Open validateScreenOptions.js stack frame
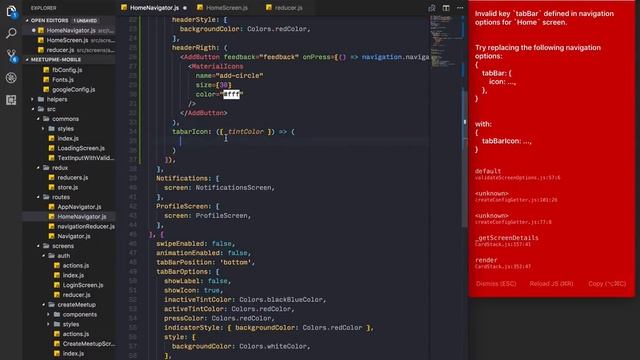 point(518,174)
